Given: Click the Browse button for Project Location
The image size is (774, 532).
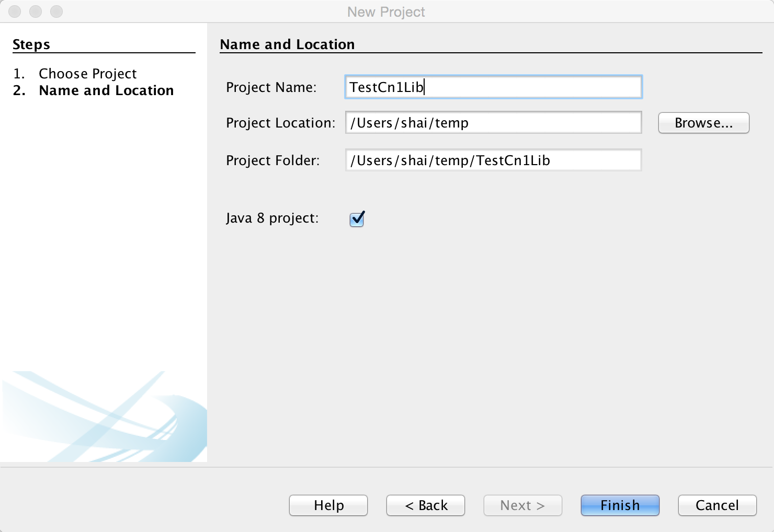Looking at the screenshot, I should click(x=703, y=123).
